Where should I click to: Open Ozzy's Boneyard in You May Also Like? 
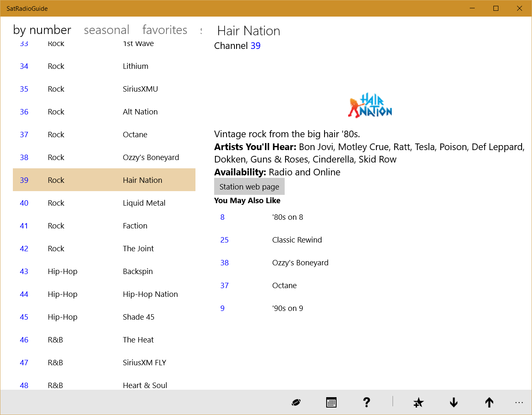[x=300, y=262]
